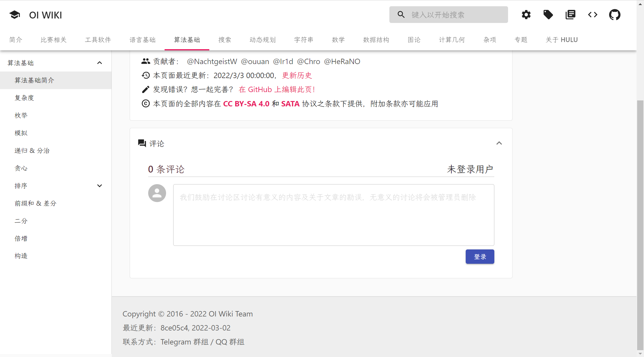Image resolution: width=644 pixels, height=357 pixels.
Task: Expand the 排序 sidebar submenu
Action: [x=100, y=185]
